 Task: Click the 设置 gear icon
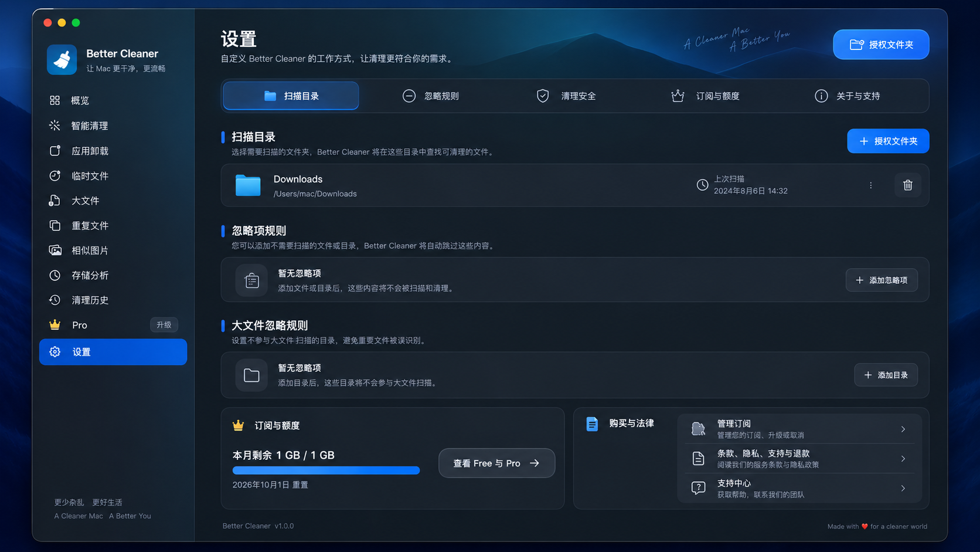[x=55, y=352]
